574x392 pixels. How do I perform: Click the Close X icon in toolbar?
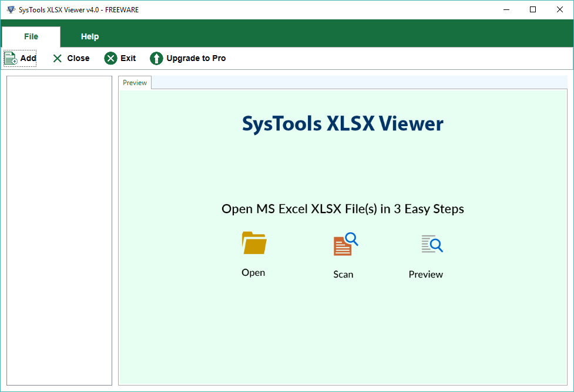point(58,59)
